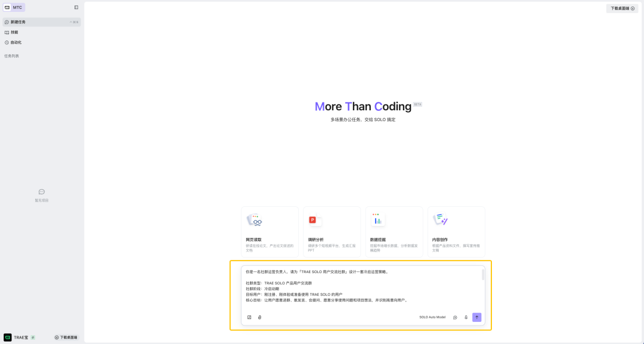The height and width of the screenshot is (344, 644).
Task: Click the 任务列表 section label
Action: click(x=11, y=56)
